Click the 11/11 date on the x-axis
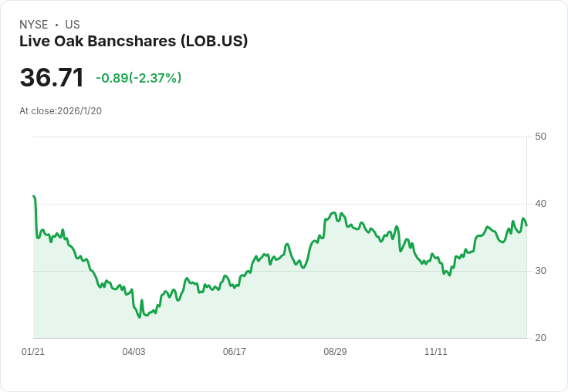 pyautogui.click(x=436, y=351)
